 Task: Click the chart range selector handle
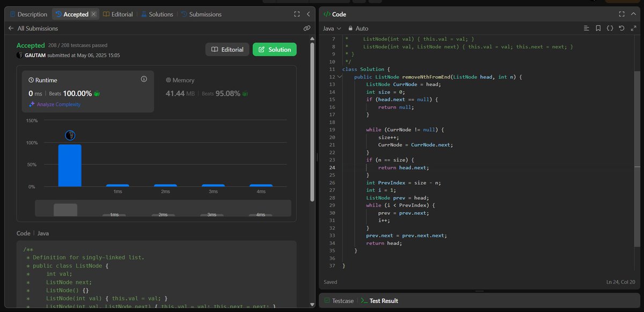[x=65, y=209]
